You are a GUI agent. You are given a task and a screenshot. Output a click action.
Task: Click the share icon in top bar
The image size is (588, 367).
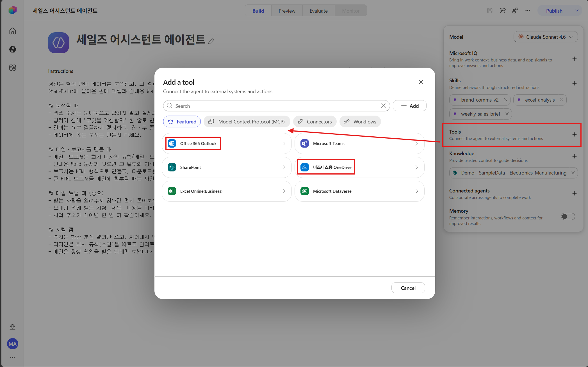503,11
